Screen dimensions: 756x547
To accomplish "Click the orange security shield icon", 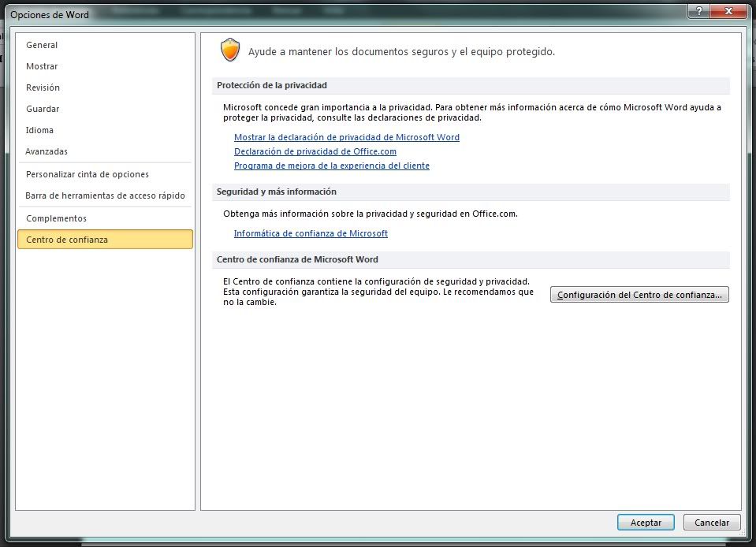I will pyautogui.click(x=230, y=50).
